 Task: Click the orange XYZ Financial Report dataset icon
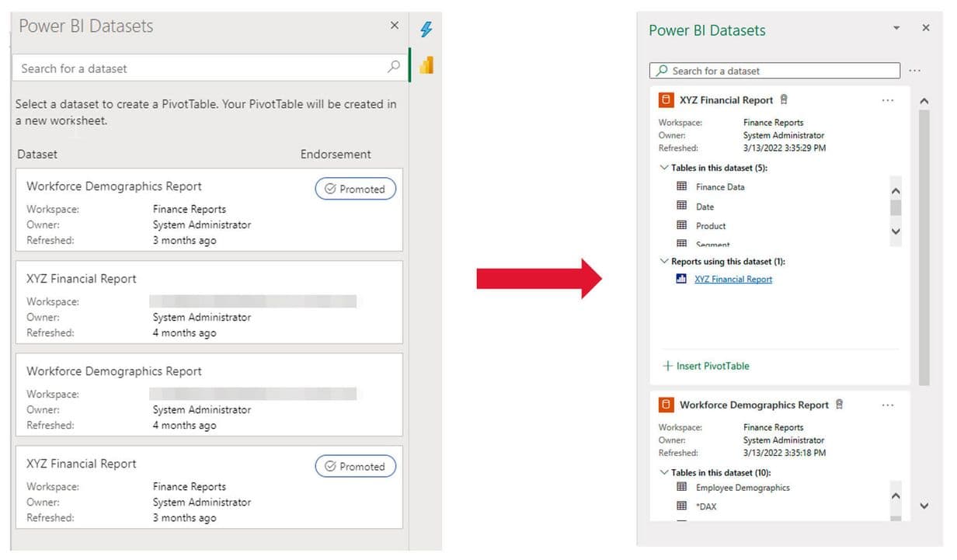666,99
